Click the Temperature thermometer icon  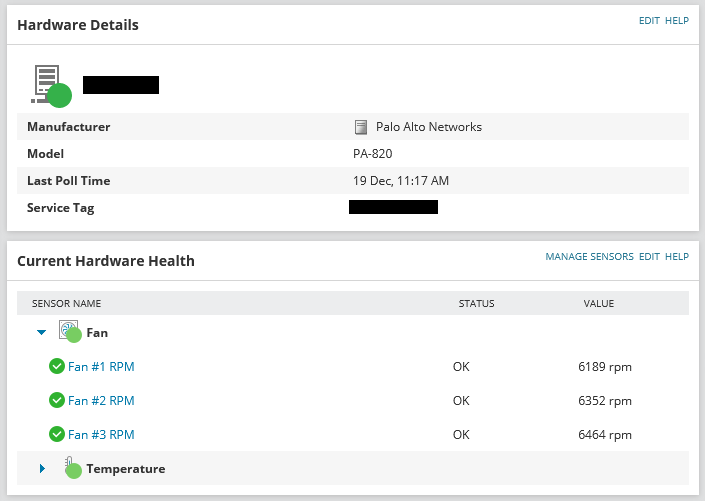coord(71,467)
